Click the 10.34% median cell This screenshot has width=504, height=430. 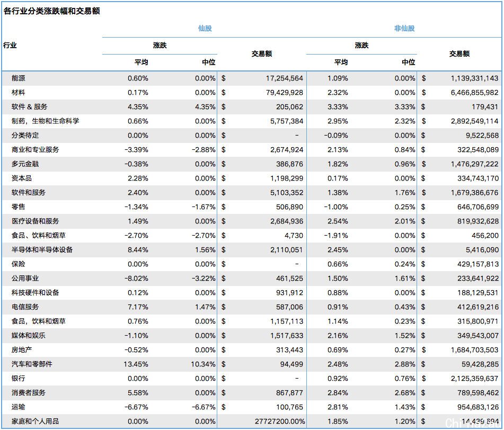pos(203,364)
